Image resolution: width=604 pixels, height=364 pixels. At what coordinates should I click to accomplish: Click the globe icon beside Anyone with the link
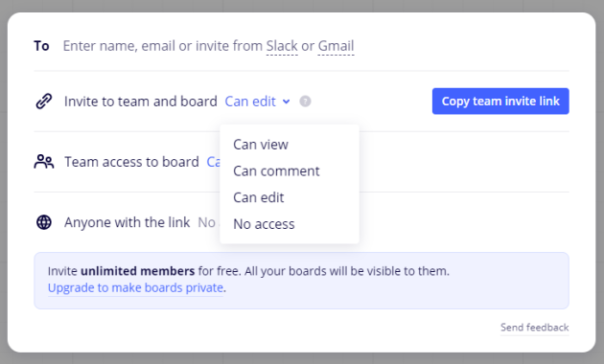point(44,222)
